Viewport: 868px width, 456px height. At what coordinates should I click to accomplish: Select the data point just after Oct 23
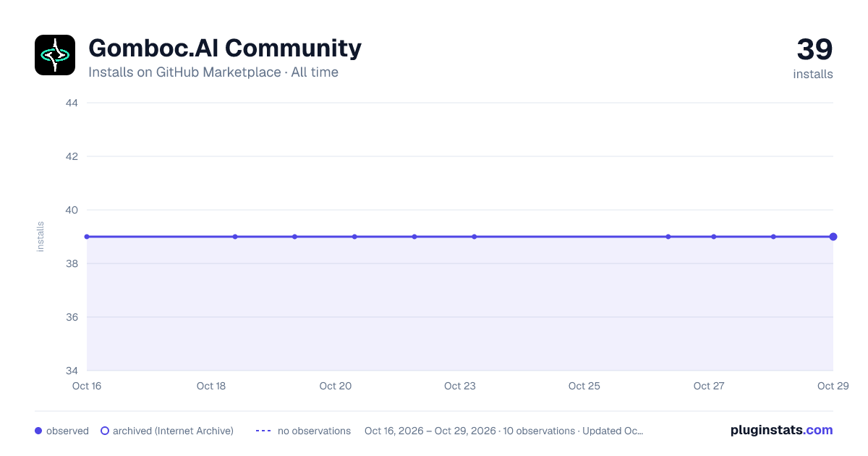click(475, 237)
